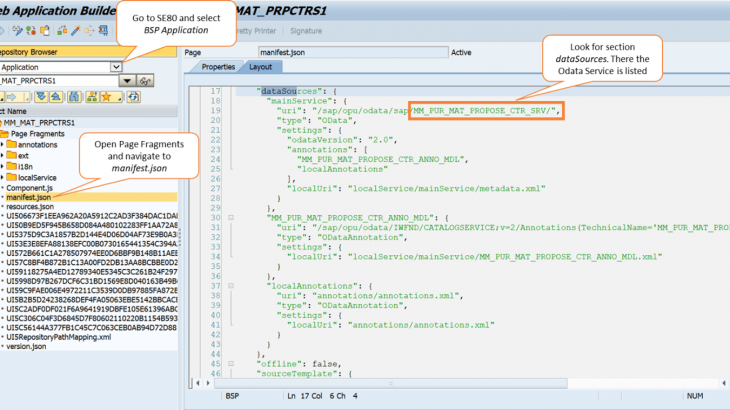This screenshot has width=730, height=410.
Task: Click the forward navigation arrow
Action: coord(12,97)
